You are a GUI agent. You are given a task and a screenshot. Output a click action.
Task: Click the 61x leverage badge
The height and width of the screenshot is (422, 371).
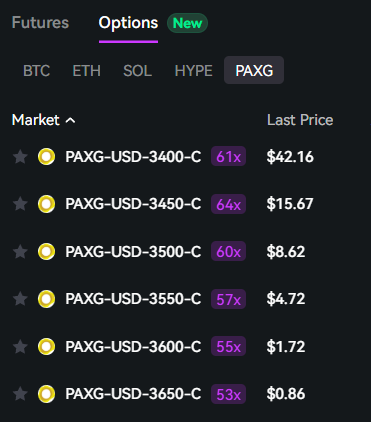tap(228, 156)
